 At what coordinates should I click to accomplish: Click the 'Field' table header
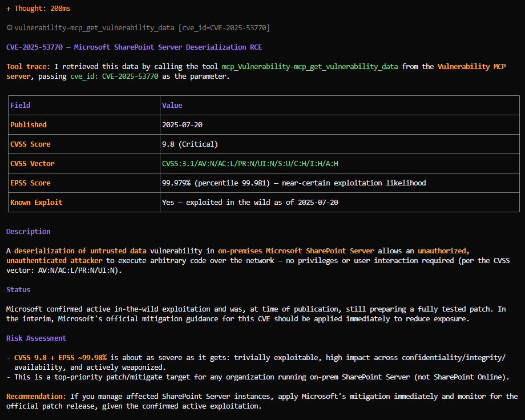coord(84,106)
